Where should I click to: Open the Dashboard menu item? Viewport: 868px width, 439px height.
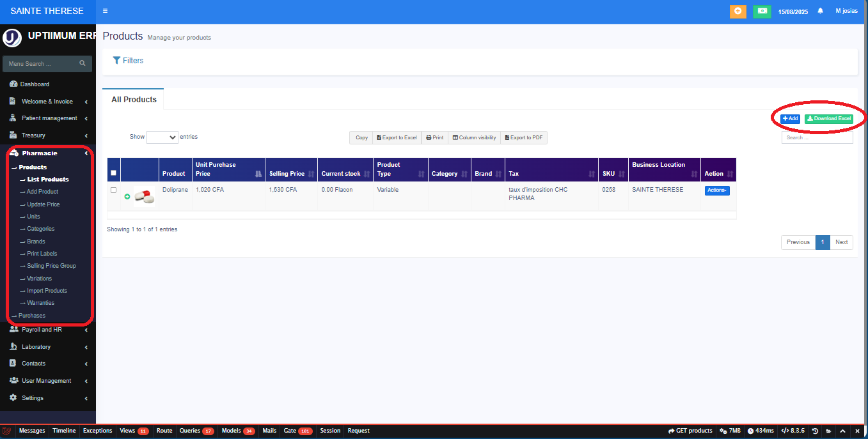35,84
